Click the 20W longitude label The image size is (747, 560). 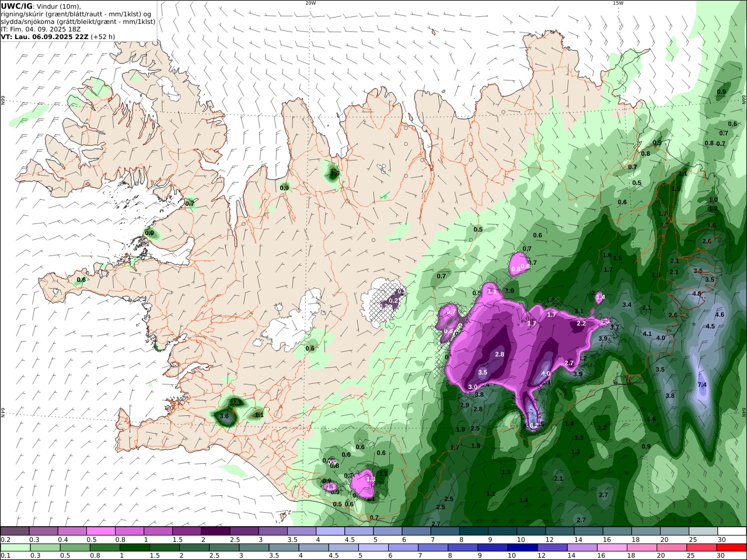tap(310, 3)
